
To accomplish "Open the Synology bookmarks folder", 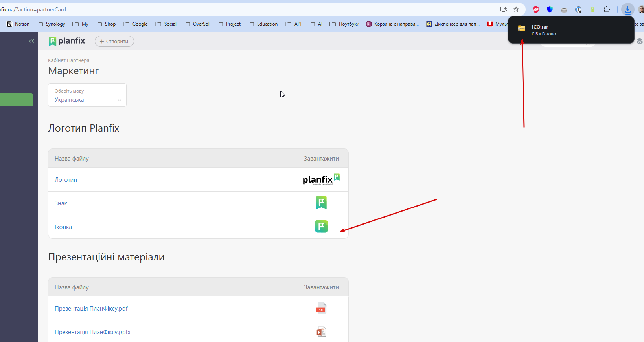I will pos(51,24).
